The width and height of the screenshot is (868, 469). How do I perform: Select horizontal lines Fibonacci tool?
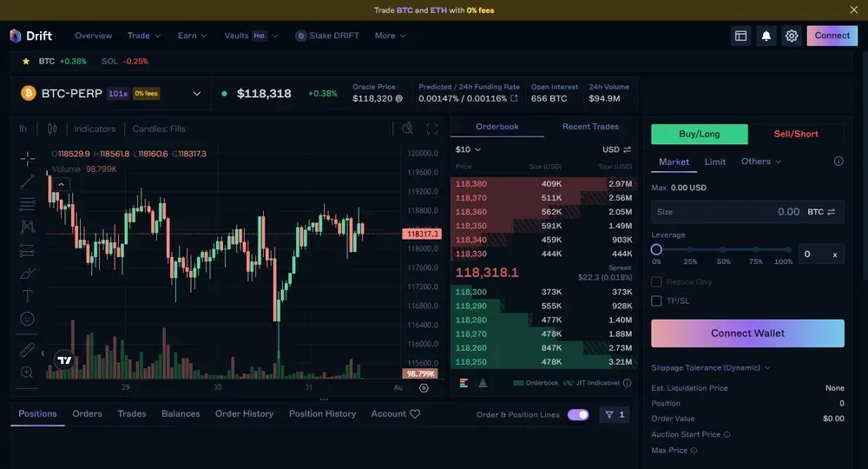pyautogui.click(x=27, y=204)
